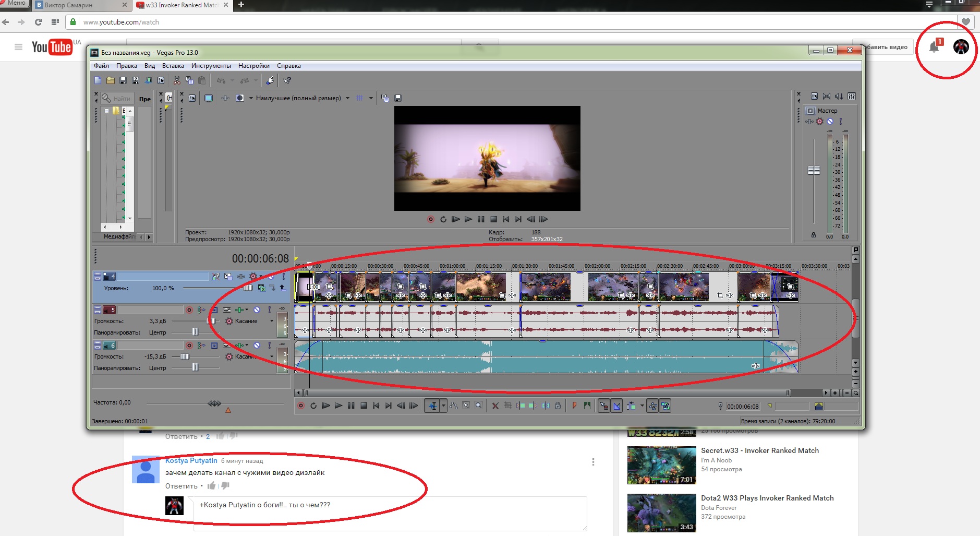
Task: Open the Split Screen View dropdown arrow
Action: tap(251, 98)
